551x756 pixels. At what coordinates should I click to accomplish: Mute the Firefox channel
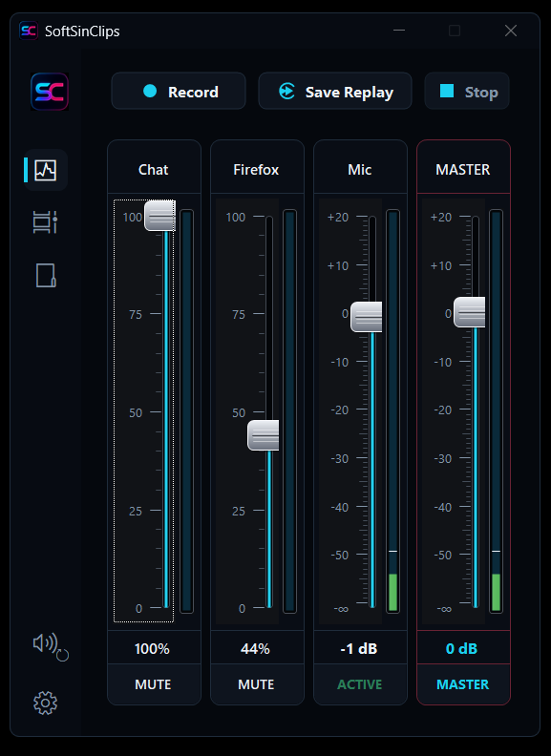(257, 684)
